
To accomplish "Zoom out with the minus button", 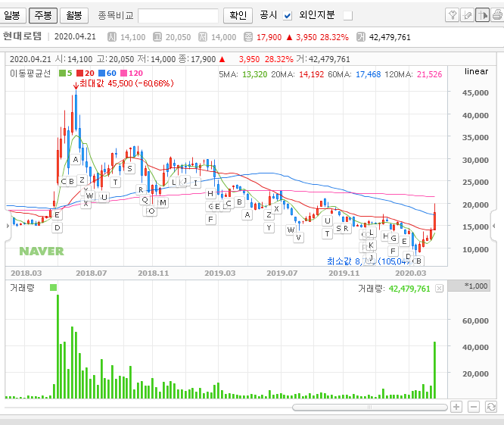I will point(474,407).
